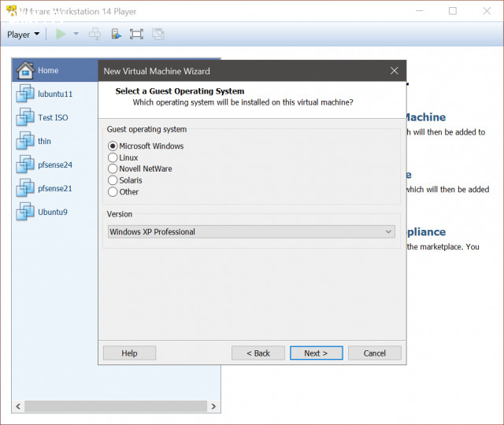
Task: Click the thin VM icon
Action: point(25,141)
